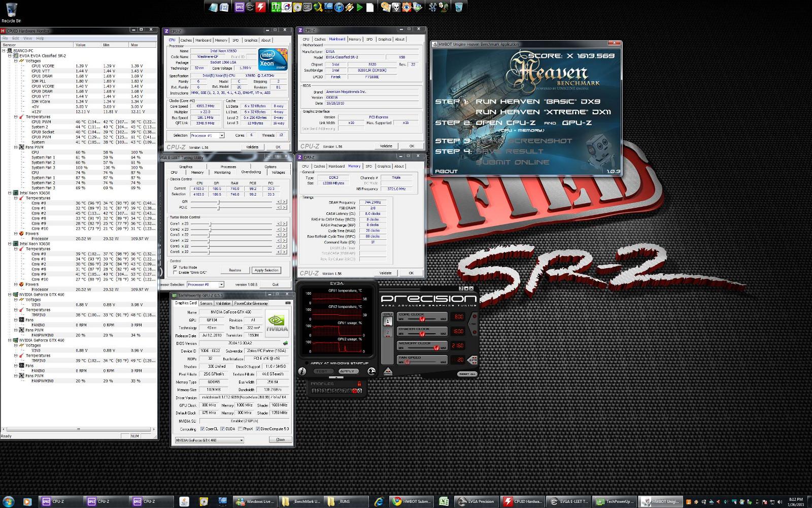812x508 pixels.
Task: Switch to HWBOT Chrome taskbar item
Action: point(412,501)
